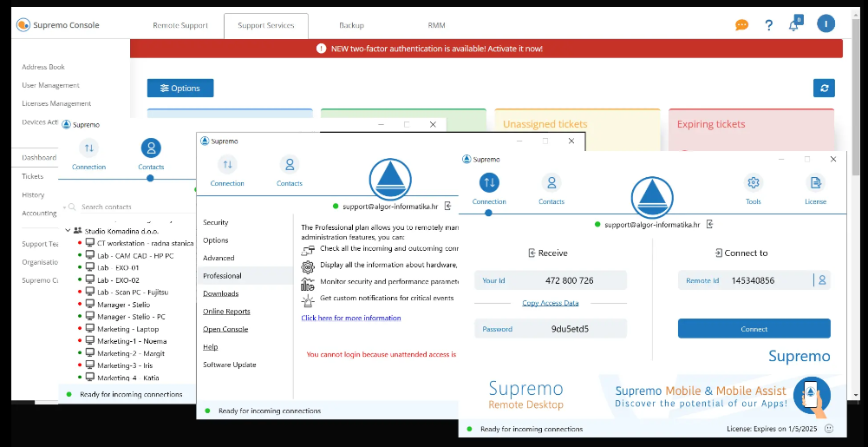The width and height of the screenshot is (868, 447).
Task: Click into the Remote Id input field
Action: 767,280
